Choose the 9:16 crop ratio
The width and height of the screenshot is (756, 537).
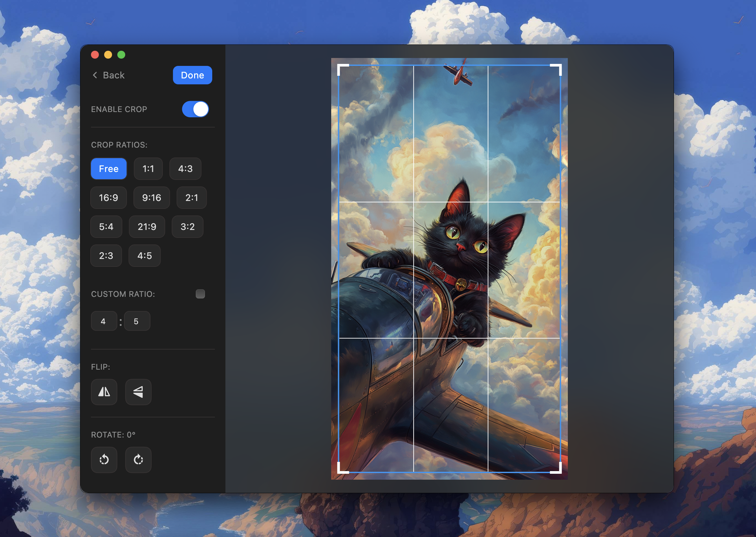[152, 198]
